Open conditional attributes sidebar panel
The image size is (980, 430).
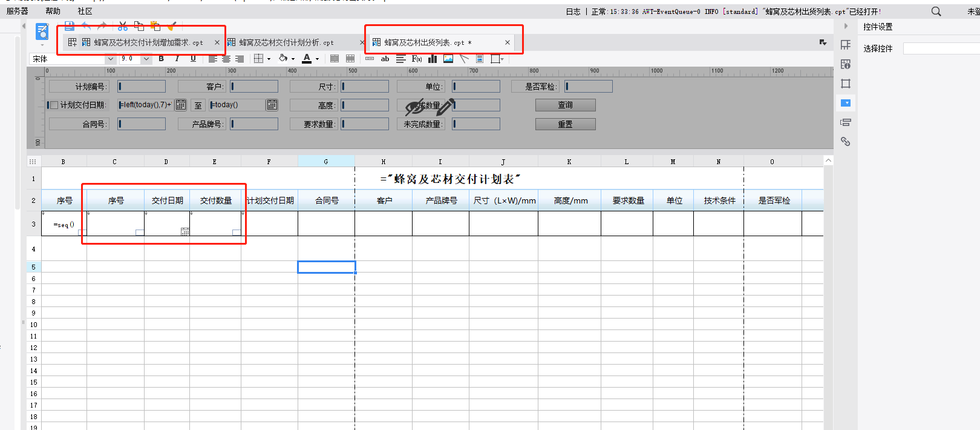point(846,122)
